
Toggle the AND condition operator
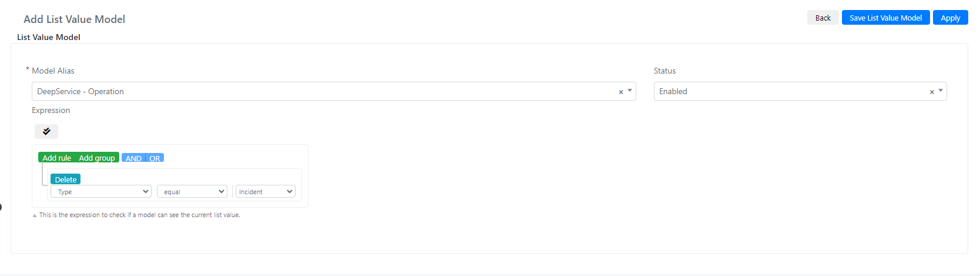coord(133,158)
